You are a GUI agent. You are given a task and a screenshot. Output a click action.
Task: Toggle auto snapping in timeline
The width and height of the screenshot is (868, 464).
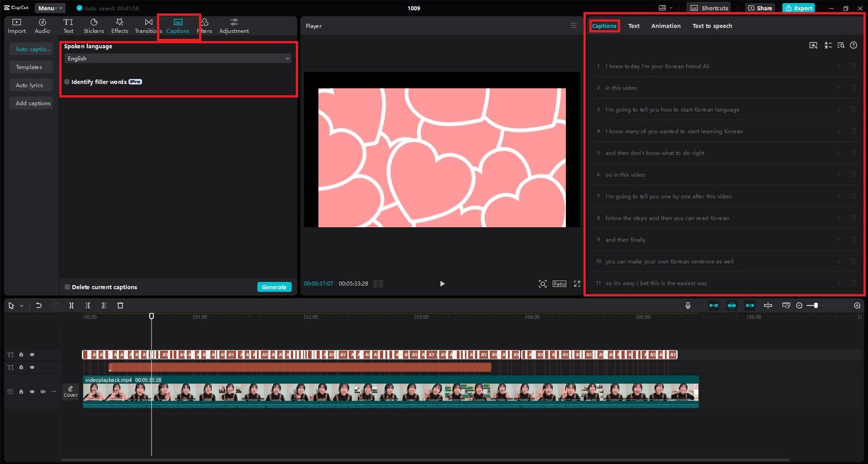click(732, 306)
